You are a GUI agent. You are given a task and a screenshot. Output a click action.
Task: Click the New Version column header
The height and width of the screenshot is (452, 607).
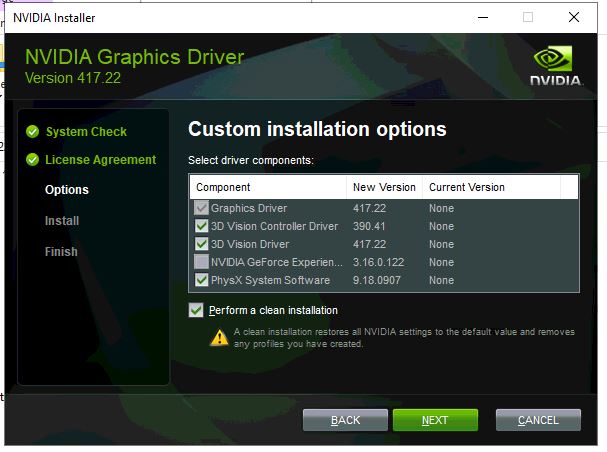click(x=384, y=187)
